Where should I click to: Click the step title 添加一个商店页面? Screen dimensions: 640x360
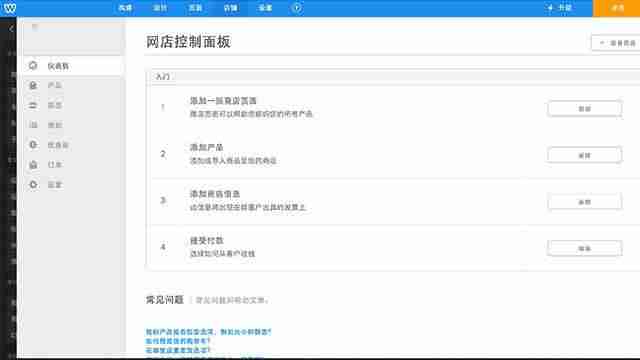pyautogui.click(x=223, y=101)
